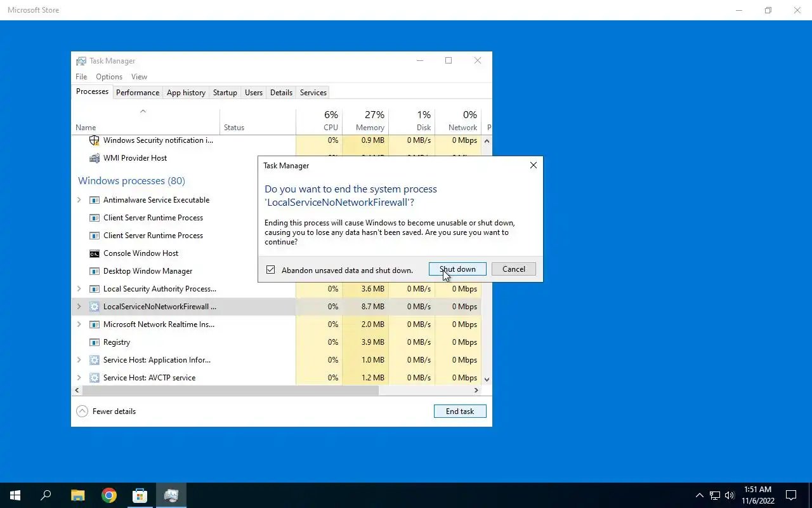This screenshot has width=812, height=508.
Task: Click the End task button
Action: tap(460, 411)
